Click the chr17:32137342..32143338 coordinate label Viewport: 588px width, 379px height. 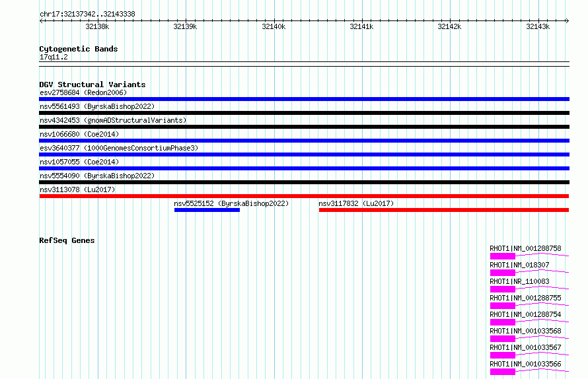click(x=87, y=14)
